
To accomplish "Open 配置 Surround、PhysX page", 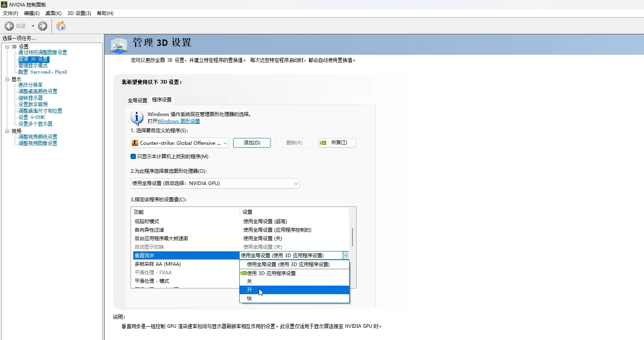I will 43,72.
